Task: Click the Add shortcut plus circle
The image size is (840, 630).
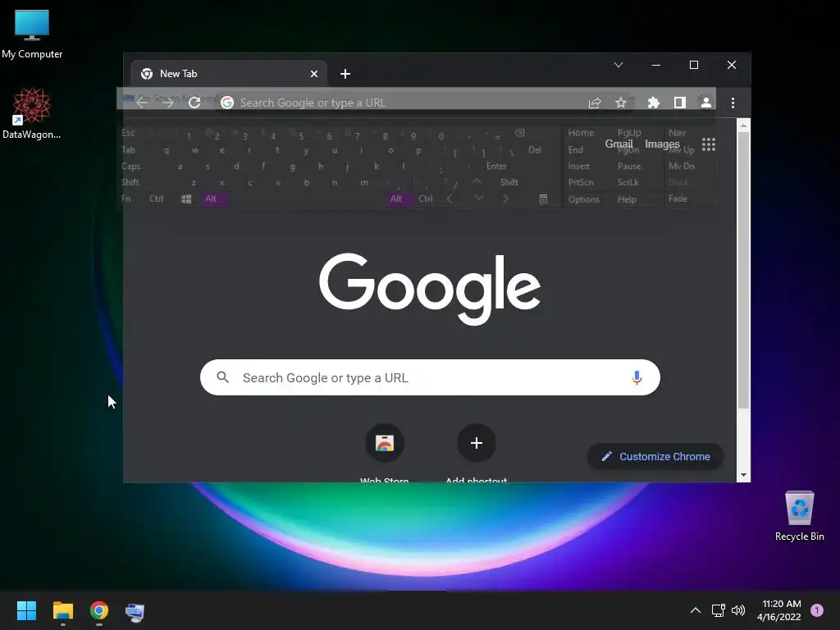Action: pos(477,443)
